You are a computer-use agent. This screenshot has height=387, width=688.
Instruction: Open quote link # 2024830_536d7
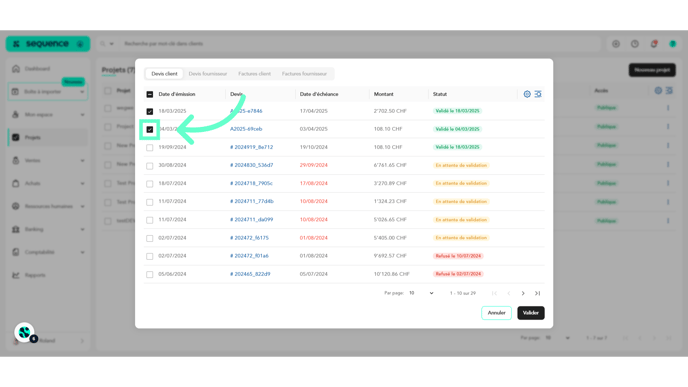(x=251, y=165)
